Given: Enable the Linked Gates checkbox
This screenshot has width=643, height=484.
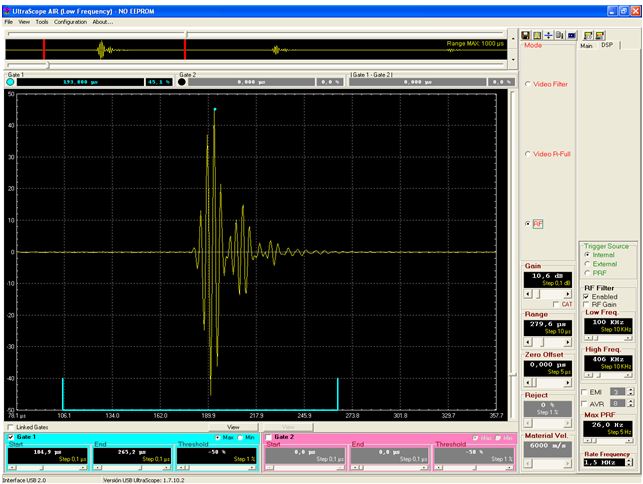Looking at the screenshot, I should click(x=11, y=427).
